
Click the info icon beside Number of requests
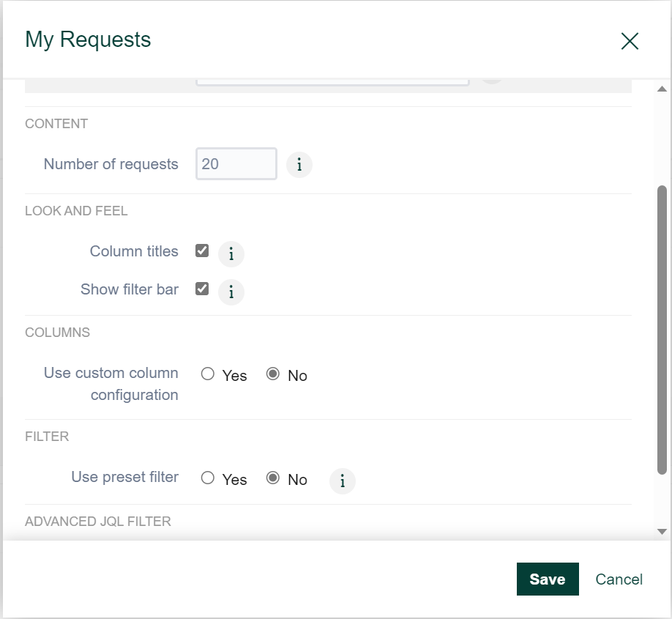[299, 165]
